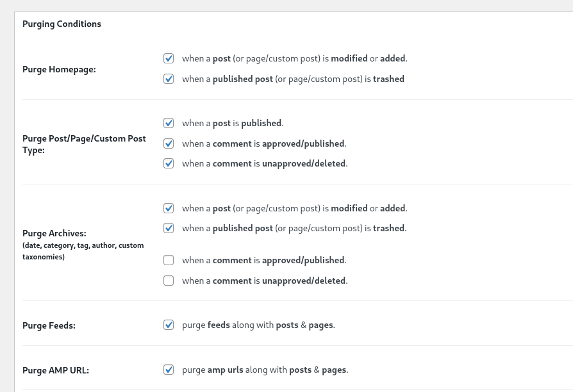
Task: Uncheck Purge Archives when published post is trashed
Action: click(x=169, y=228)
